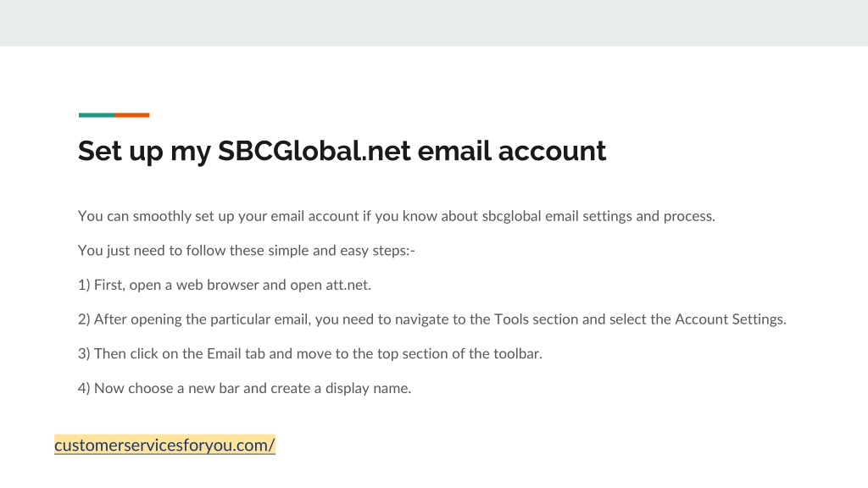Click the words 'email account' in the title

point(511,151)
